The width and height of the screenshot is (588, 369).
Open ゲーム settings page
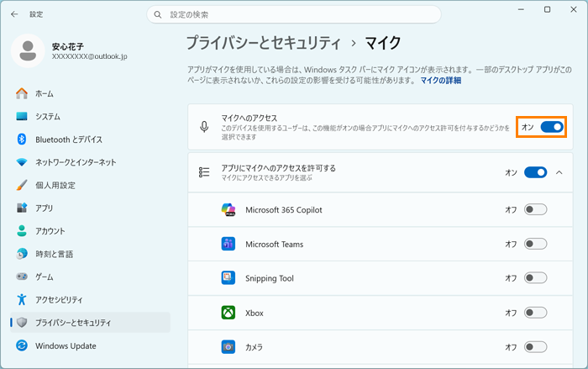[90, 277]
